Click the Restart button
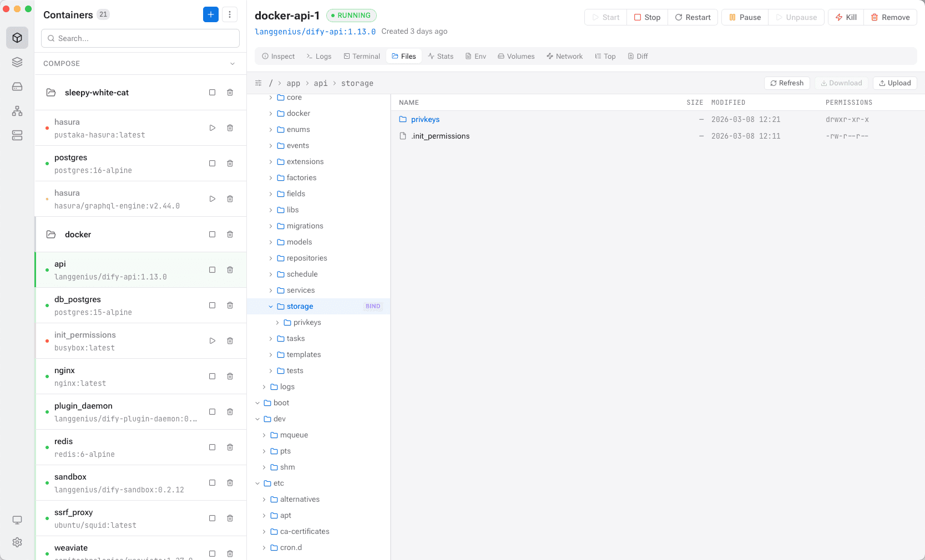The height and width of the screenshot is (560, 925). point(693,17)
